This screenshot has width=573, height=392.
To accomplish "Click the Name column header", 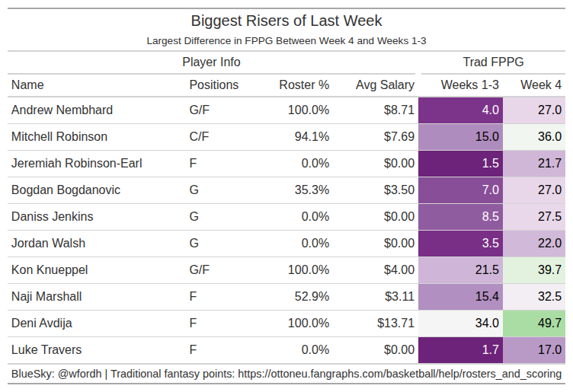I will click(27, 85).
